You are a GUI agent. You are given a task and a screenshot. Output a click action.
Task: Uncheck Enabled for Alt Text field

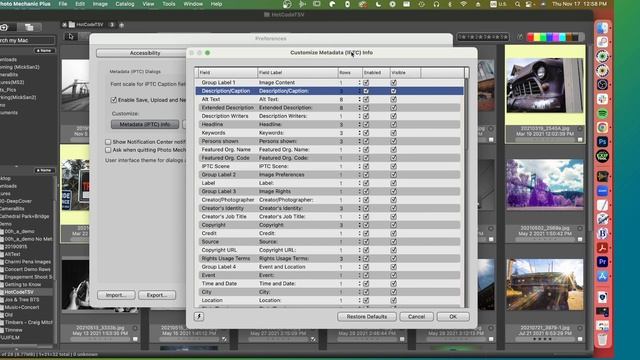366,99
